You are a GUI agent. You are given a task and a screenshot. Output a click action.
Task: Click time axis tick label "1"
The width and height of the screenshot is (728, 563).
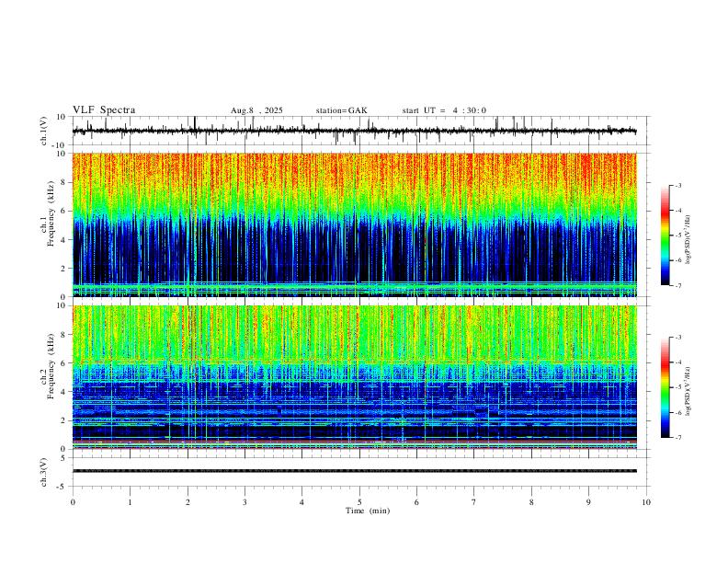coord(130,502)
